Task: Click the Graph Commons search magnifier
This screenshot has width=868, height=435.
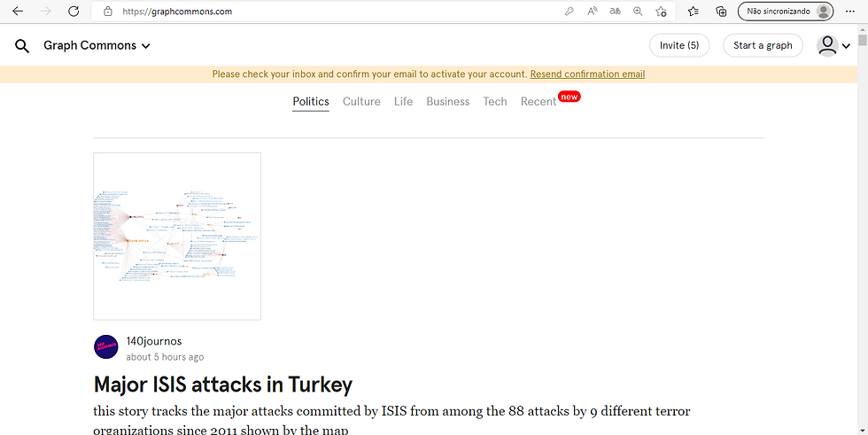Action: [21, 46]
